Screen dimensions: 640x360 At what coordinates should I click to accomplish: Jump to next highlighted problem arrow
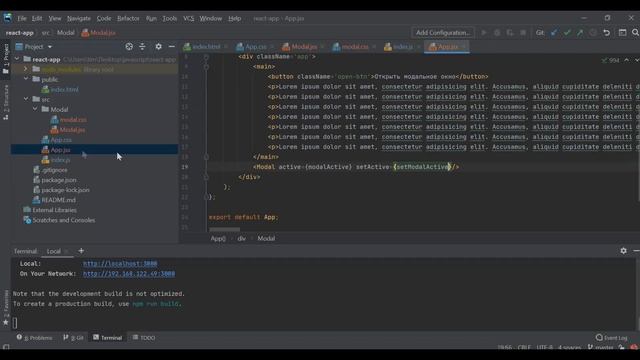pyautogui.click(x=636, y=60)
